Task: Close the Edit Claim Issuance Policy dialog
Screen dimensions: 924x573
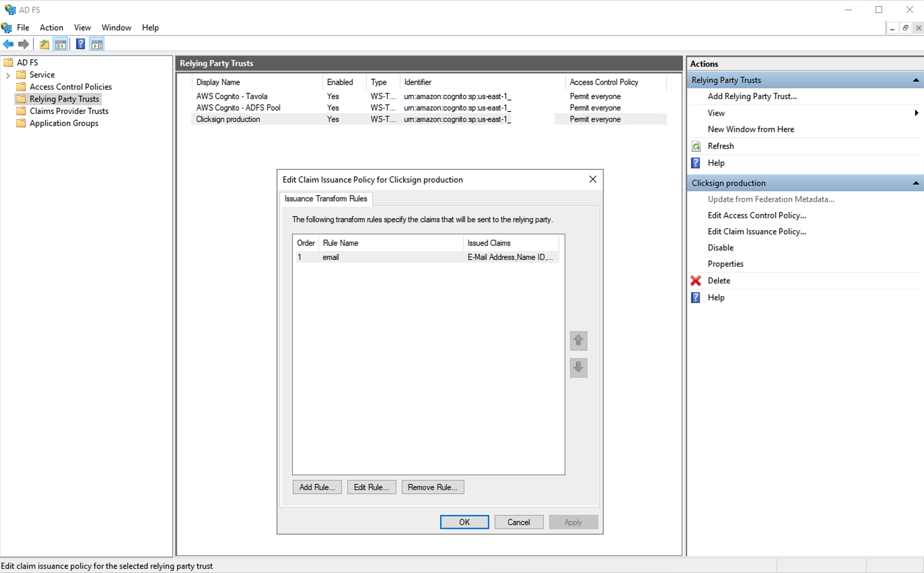Action: pyautogui.click(x=593, y=179)
